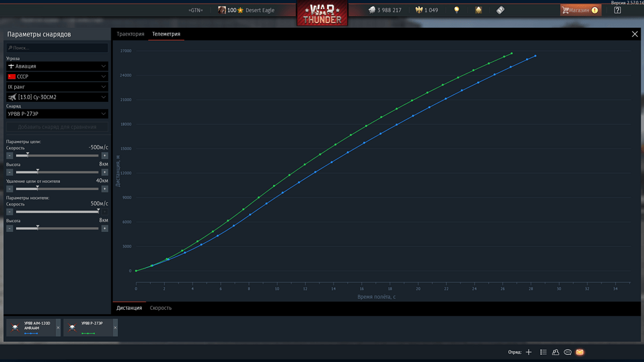
Task: Open the orange mail envelope icon
Action: [x=580, y=352]
